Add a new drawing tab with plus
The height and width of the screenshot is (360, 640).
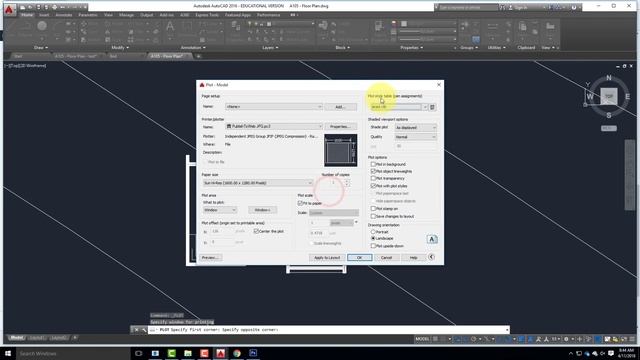coord(198,56)
